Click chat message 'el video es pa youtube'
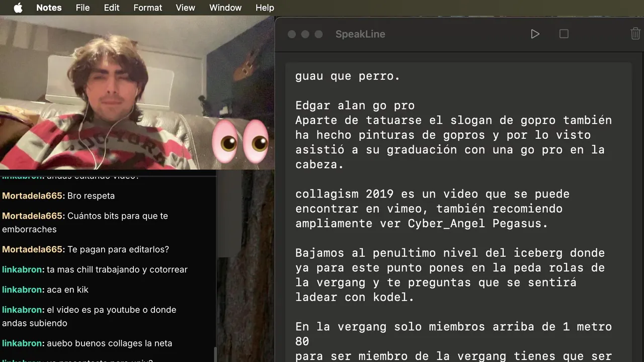Image resolution: width=644 pixels, height=362 pixels. tap(89, 316)
